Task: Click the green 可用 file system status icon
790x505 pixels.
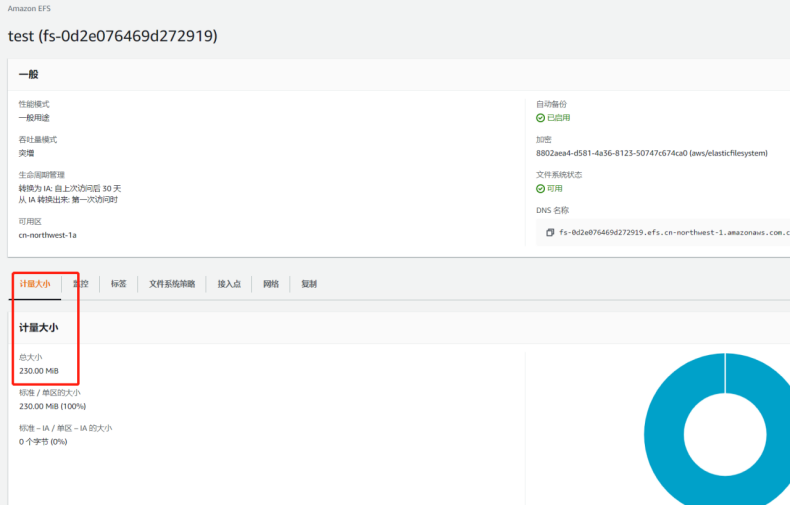Action: (x=541, y=188)
